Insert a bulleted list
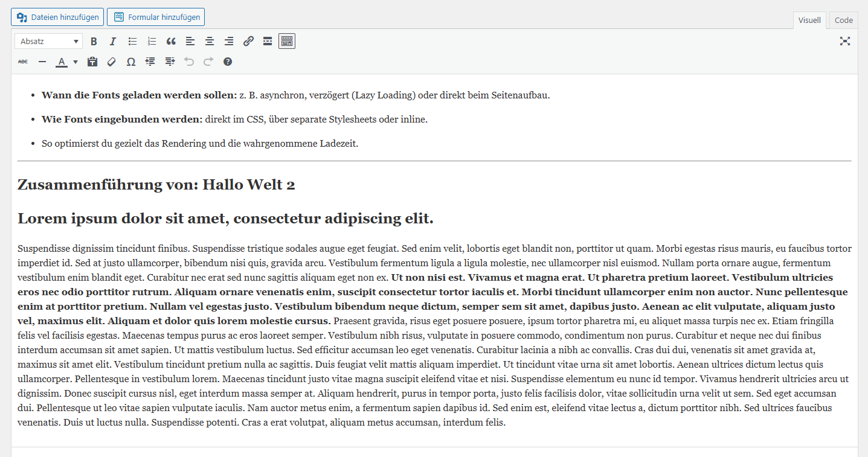The image size is (868, 457). click(132, 42)
